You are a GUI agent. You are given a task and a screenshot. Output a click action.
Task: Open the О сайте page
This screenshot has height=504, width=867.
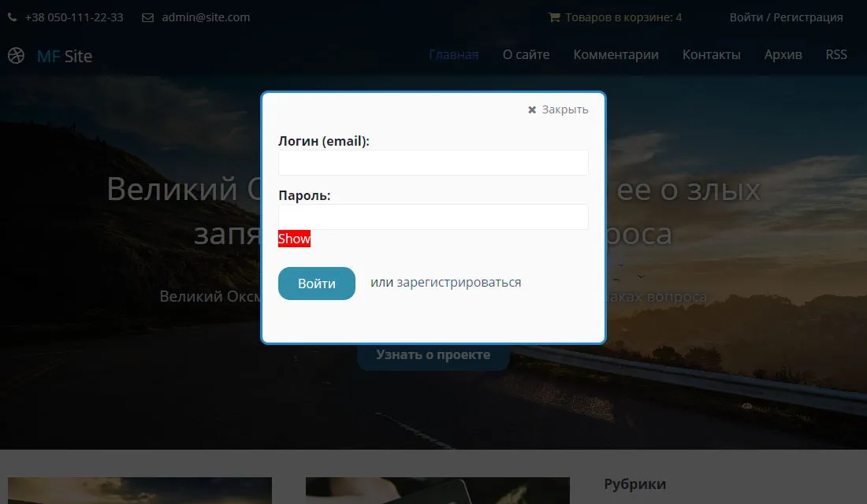coord(526,54)
